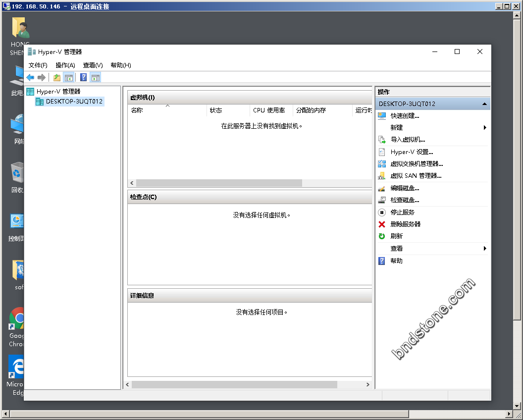Click 检查磁盘... action link
The height and width of the screenshot is (420, 523).
tap(405, 200)
